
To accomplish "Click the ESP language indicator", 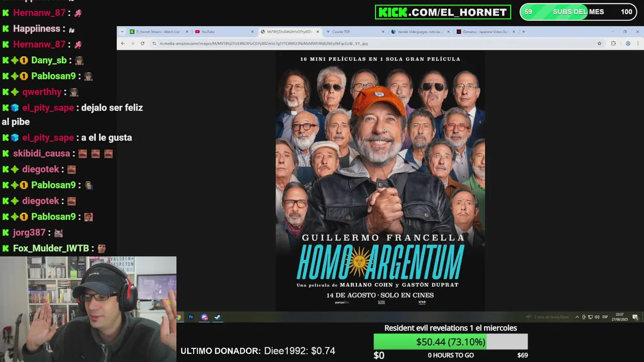I will click(605, 317).
